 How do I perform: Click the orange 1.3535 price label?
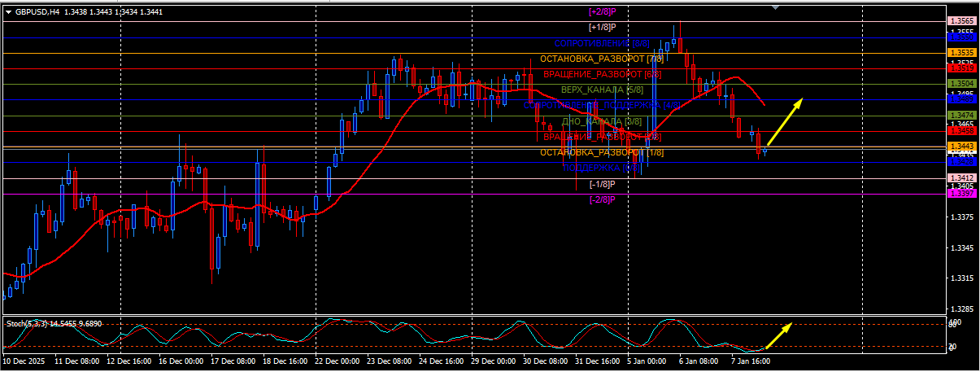962,52
